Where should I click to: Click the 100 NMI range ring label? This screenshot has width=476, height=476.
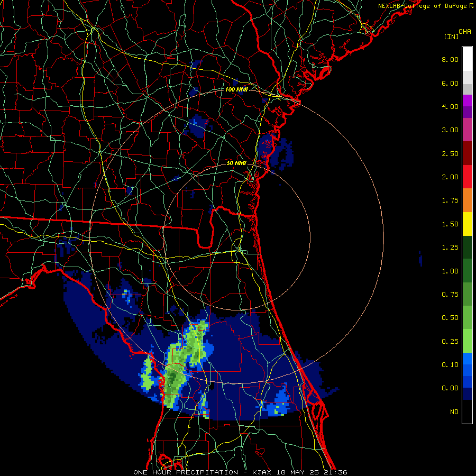(x=236, y=89)
